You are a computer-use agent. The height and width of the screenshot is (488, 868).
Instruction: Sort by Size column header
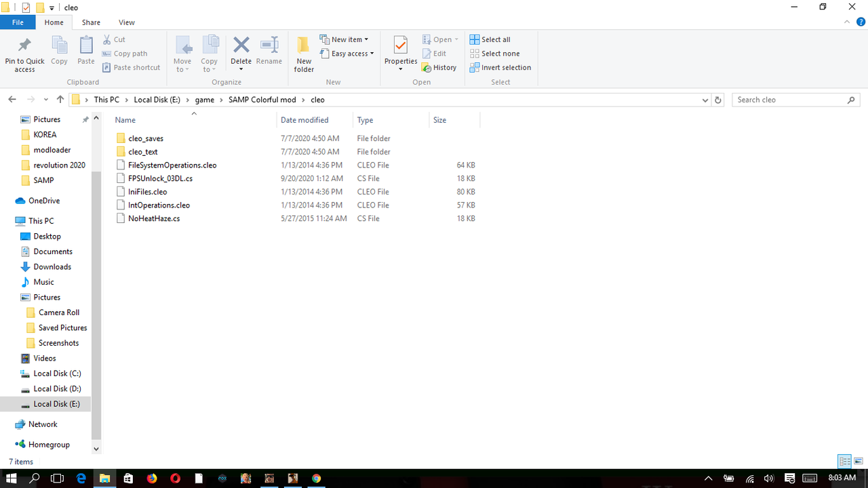pyautogui.click(x=454, y=120)
